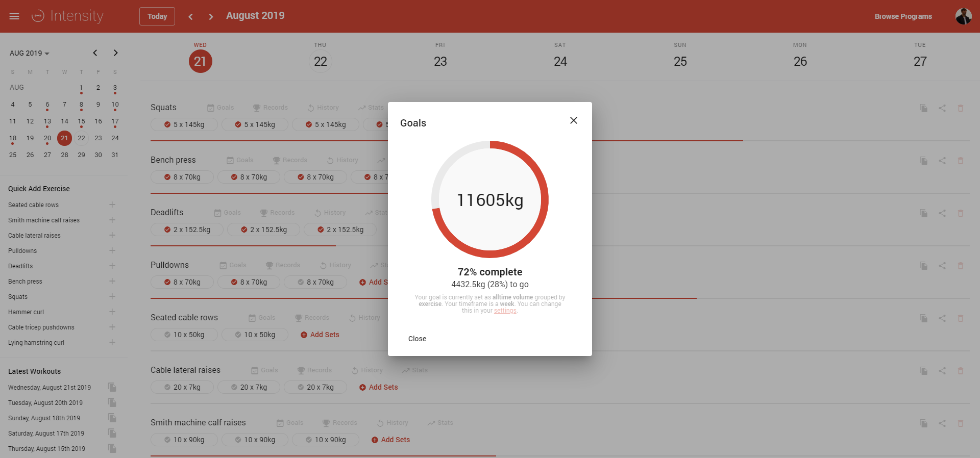This screenshot has width=980, height=458.
Task: Click the user profile avatar
Action: coord(963,16)
